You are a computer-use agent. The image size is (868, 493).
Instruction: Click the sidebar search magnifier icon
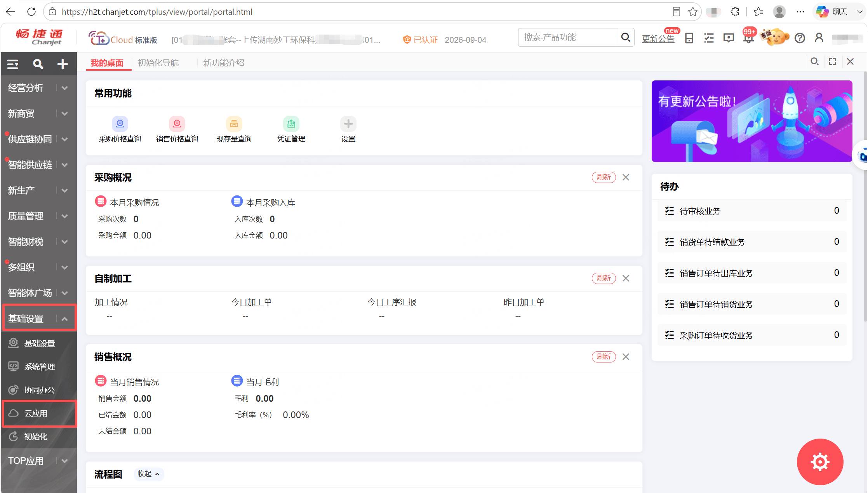click(38, 64)
